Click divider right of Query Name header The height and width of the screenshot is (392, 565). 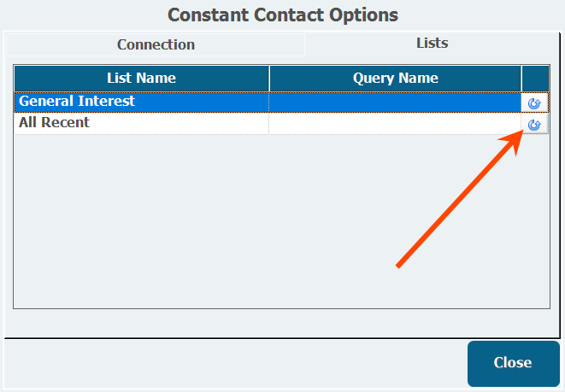pyautogui.click(x=521, y=79)
